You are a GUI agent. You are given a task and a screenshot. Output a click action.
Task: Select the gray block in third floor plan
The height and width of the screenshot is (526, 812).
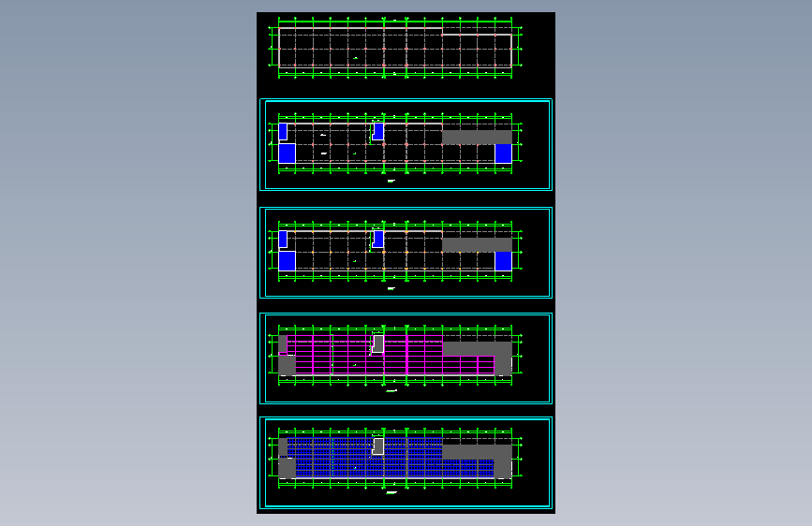(x=477, y=245)
